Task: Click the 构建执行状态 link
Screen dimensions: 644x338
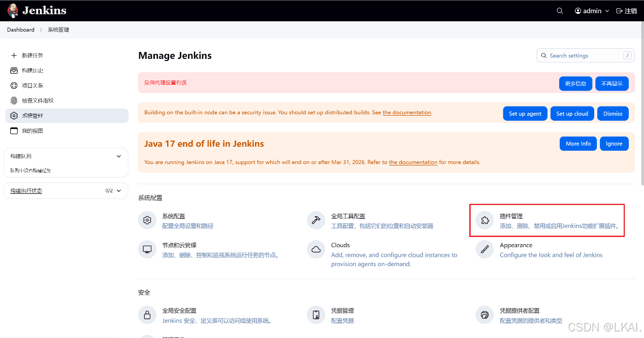Action: click(26, 191)
